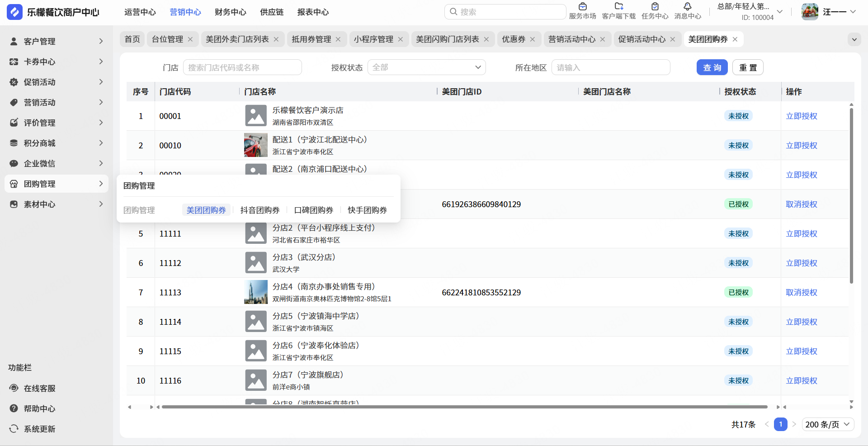Viewport: 868px width, 446px height.
Task: Open 帮助中心 question mark icon
Action: click(14, 408)
